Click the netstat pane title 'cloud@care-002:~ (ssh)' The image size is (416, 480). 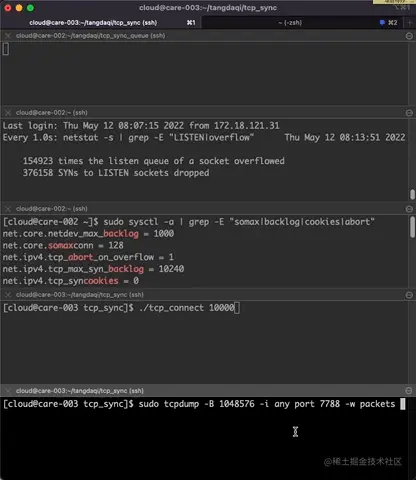52,113
